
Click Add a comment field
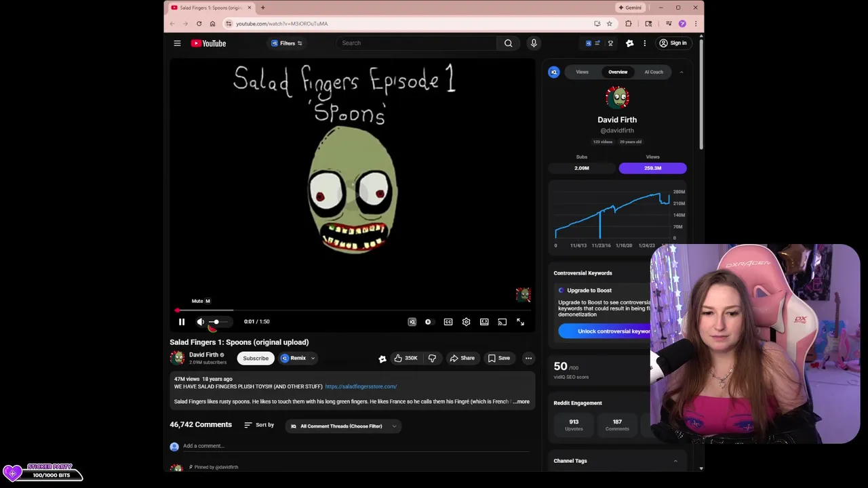tap(356, 446)
